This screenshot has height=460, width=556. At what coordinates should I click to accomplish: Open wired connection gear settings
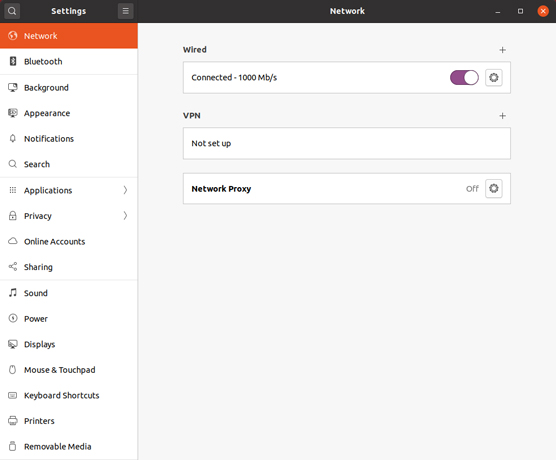[494, 77]
